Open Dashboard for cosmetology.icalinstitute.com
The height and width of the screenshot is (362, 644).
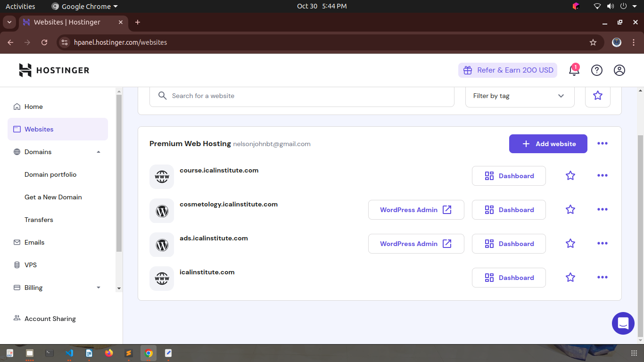509,210
